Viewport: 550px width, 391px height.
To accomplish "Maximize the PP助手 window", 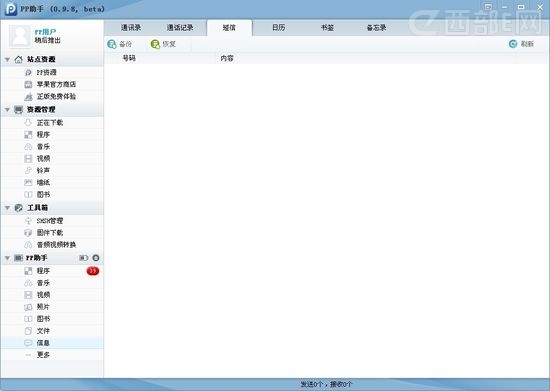I will pos(521,7).
